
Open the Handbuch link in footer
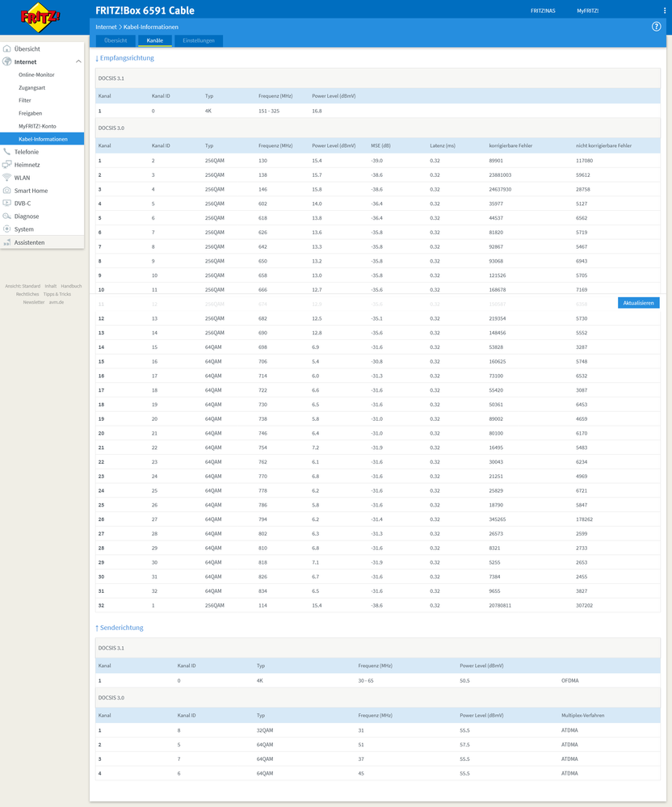(71, 286)
